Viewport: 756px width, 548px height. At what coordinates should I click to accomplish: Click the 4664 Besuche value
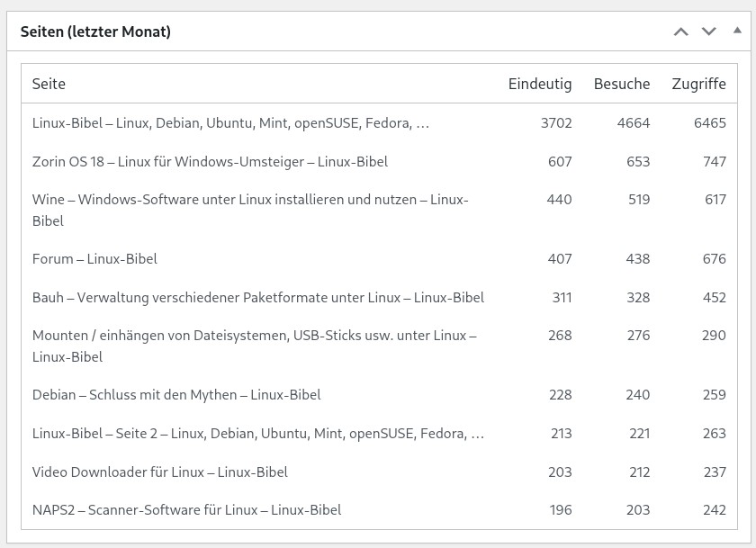point(634,123)
